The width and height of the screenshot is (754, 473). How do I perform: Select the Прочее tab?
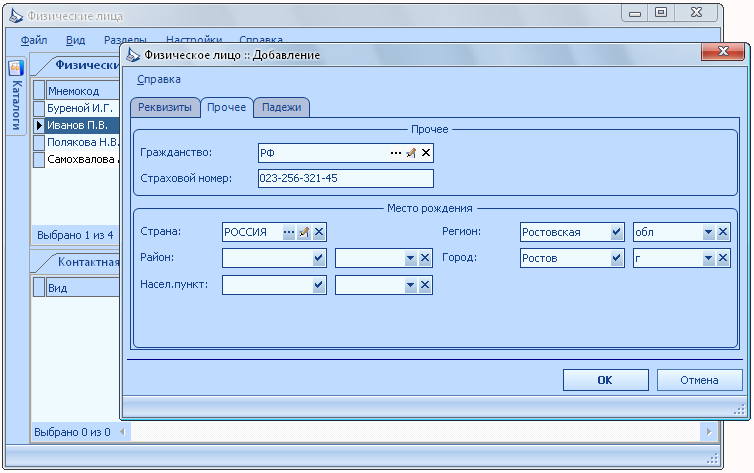click(x=226, y=107)
